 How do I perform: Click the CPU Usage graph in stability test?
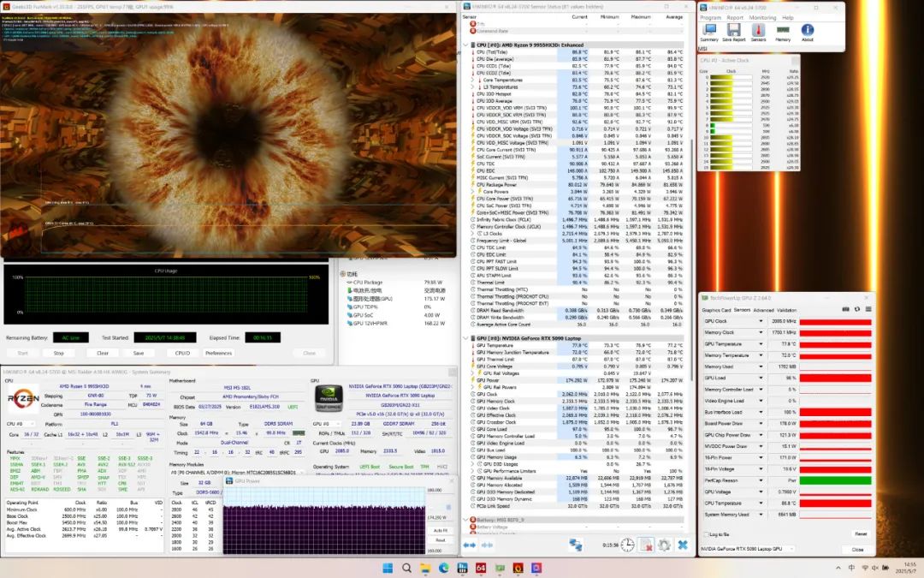point(166,295)
